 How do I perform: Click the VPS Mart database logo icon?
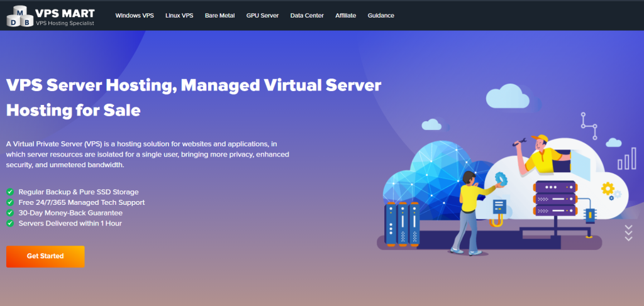[x=19, y=16]
